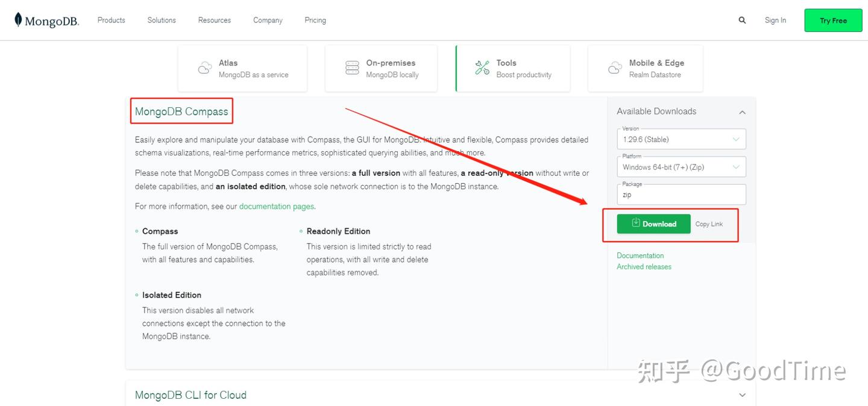Open the Products menu
868x406 pixels.
110,20
